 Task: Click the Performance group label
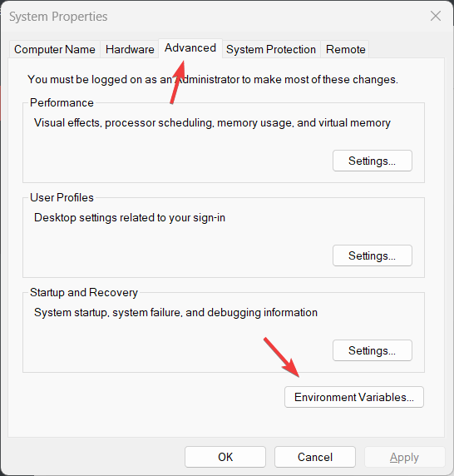(x=62, y=102)
